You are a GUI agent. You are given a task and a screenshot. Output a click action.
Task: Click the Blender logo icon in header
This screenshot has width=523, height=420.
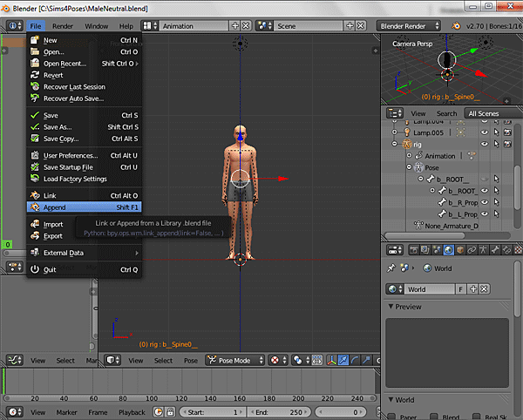(x=456, y=26)
